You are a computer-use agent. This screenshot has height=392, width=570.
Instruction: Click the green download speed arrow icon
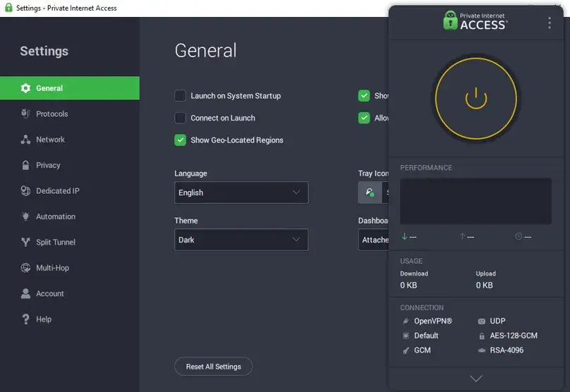click(x=404, y=236)
